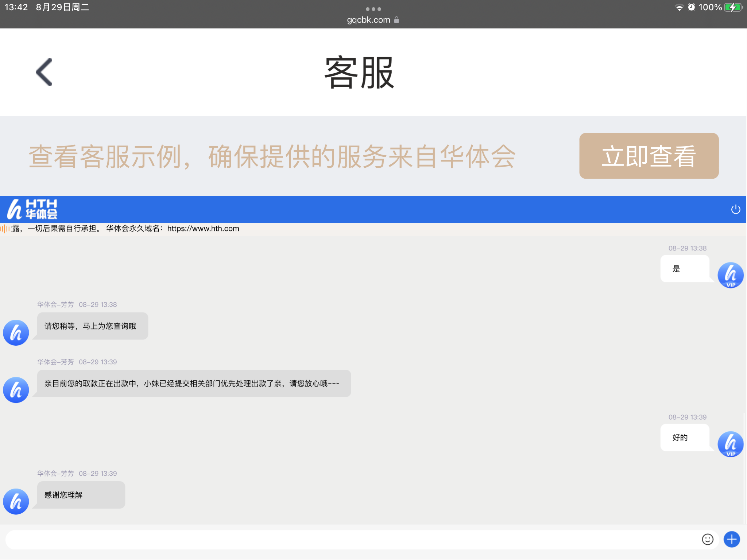747x560 pixels.
Task: Tap agent avatar beside 感谢您理解 message
Action: 16,501
